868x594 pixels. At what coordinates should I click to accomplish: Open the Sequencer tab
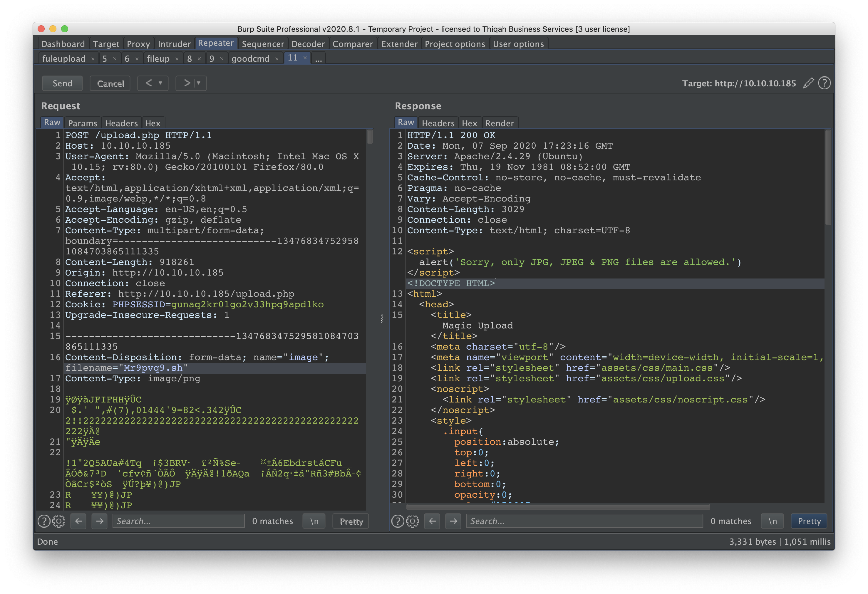pos(263,44)
